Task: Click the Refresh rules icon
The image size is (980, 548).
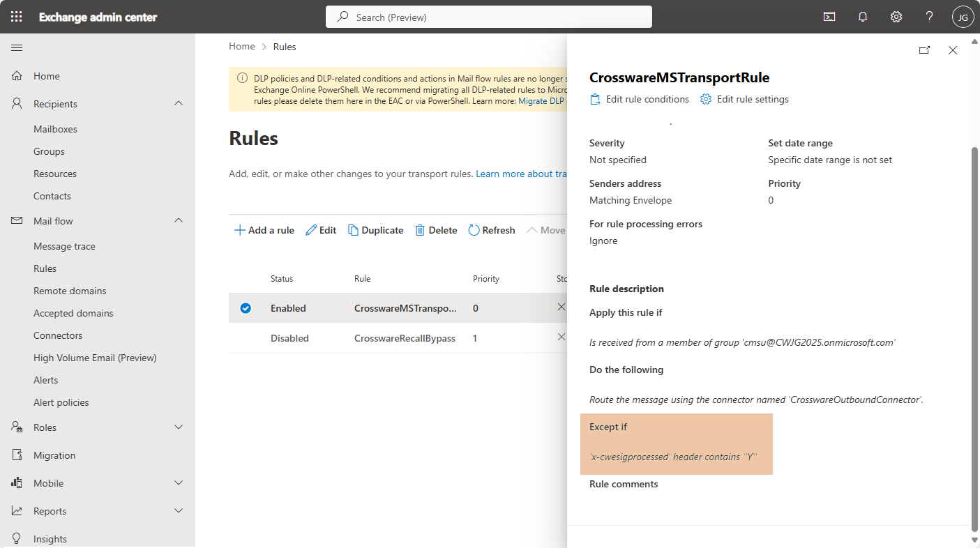Action: click(x=474, y=230)
